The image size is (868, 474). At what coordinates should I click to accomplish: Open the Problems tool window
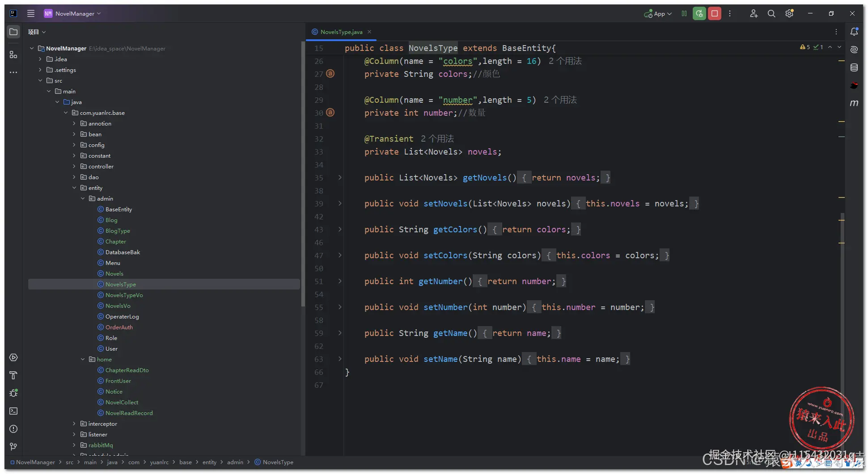[13, 429]
